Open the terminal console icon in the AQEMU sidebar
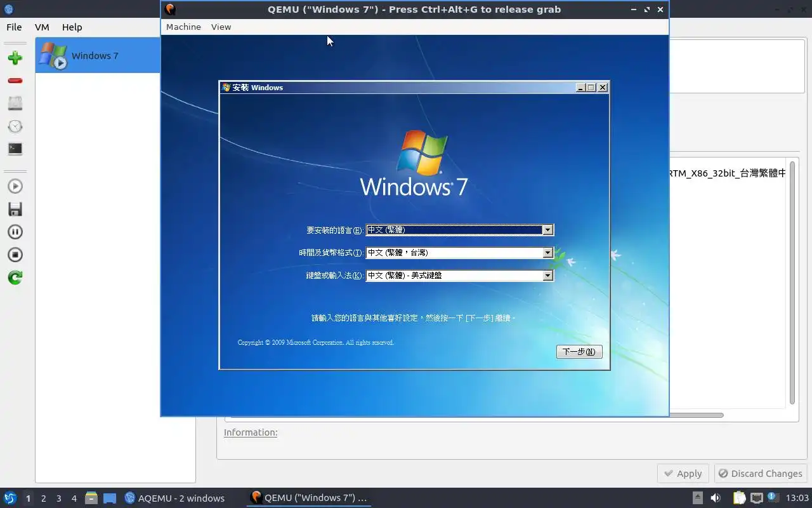Viewport: 812px width, 508px height. [15, 149]
